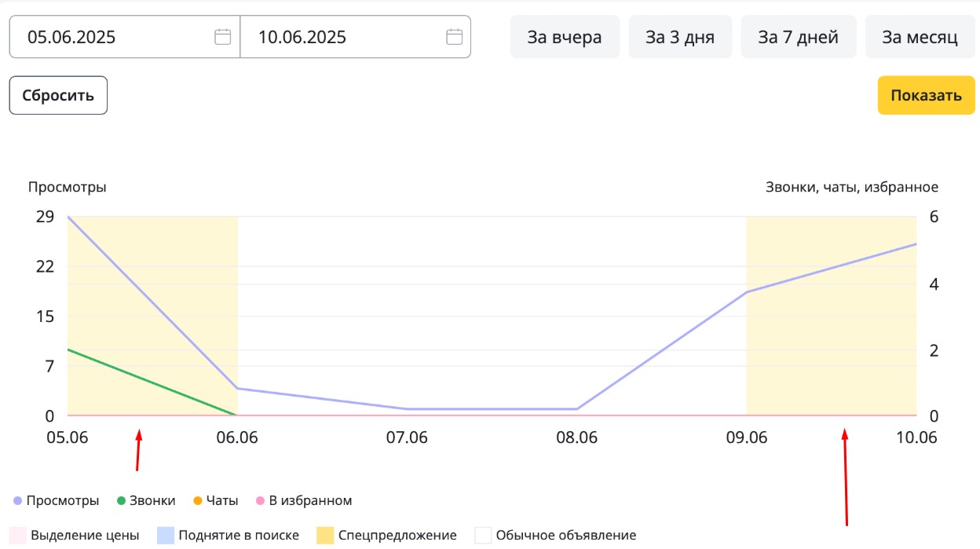
Task: Click 'Обычное объявление' white swatch
Action: [483, 536]
